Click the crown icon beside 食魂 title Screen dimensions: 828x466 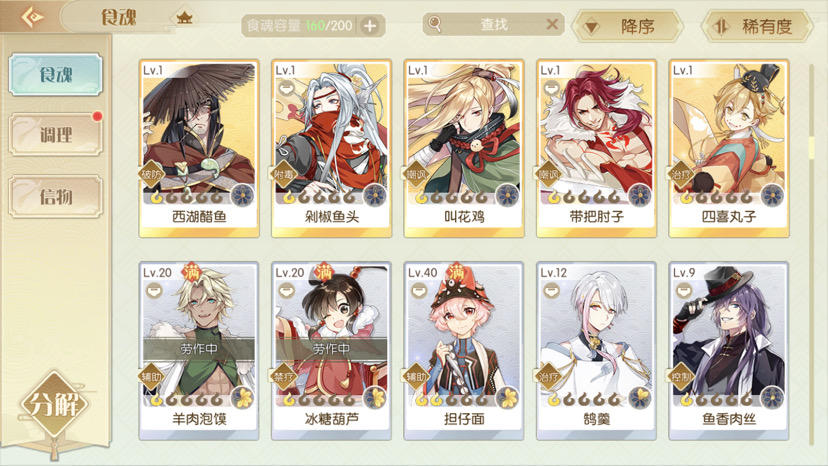tap(184, 18)
